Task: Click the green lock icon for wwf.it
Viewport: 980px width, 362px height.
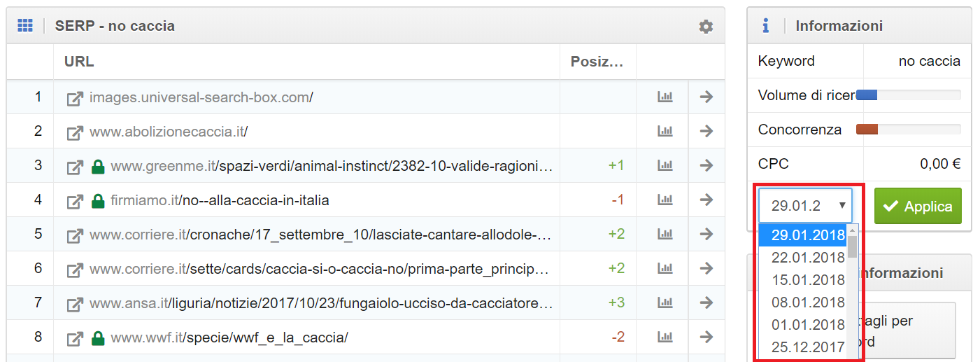Action: tap(99, 337)
